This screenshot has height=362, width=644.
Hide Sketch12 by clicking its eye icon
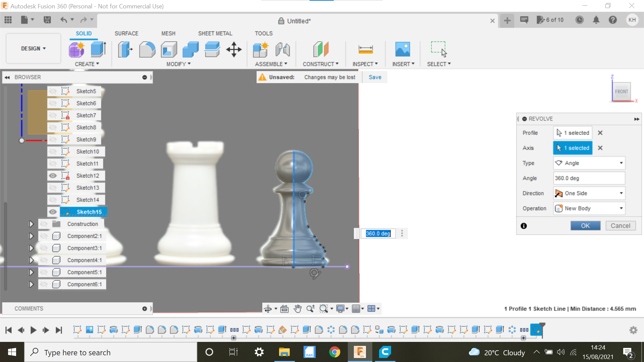[x=53, y=175]
